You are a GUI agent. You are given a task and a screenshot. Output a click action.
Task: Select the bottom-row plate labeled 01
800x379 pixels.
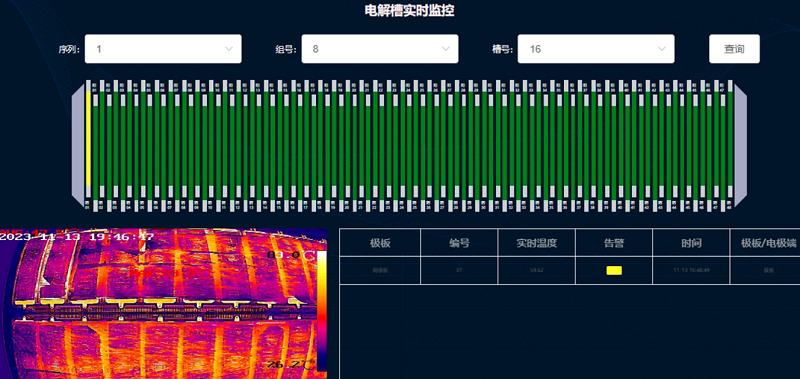point(95,153)
